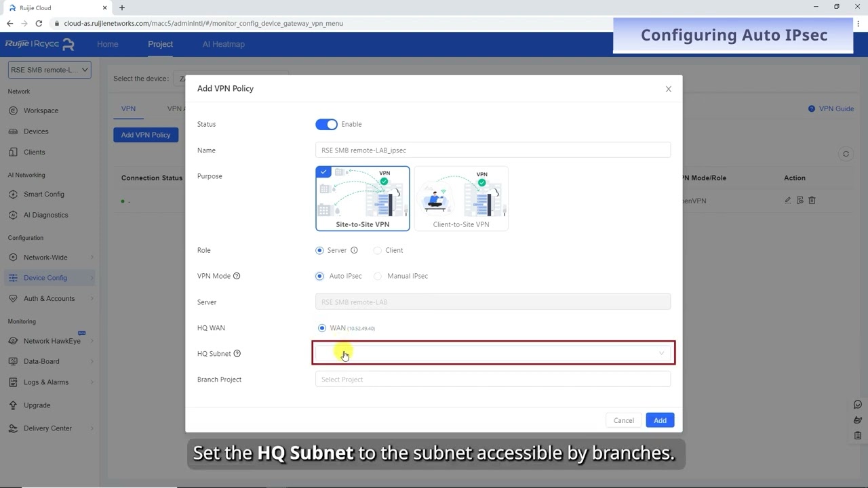Open AI Diagnostics
Image resolution: width=868 pixels, height=488 pixels.
click(45, 215)
